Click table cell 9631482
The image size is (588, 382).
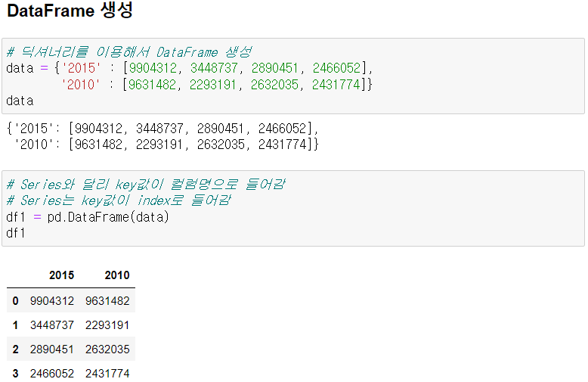pyautogui.click(x=107, y=300)
